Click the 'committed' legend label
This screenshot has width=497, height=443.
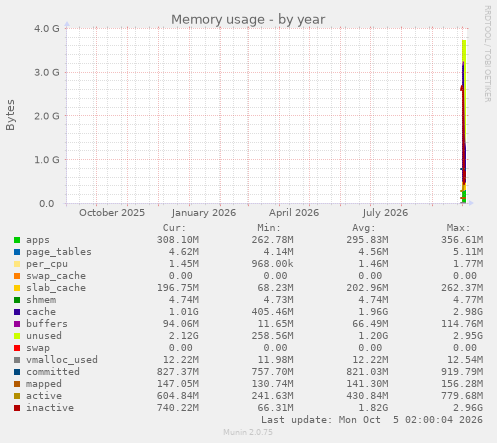pyautogui.click(x=53, y=372)
